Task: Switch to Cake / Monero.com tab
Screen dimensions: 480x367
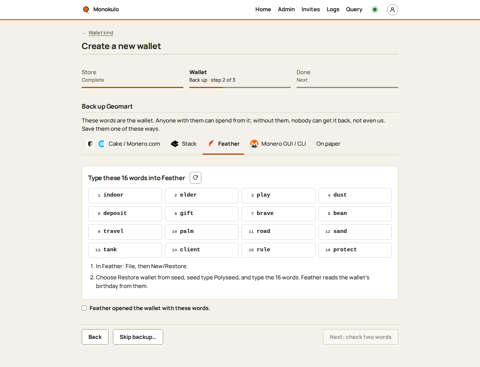Action: point(124,144)
